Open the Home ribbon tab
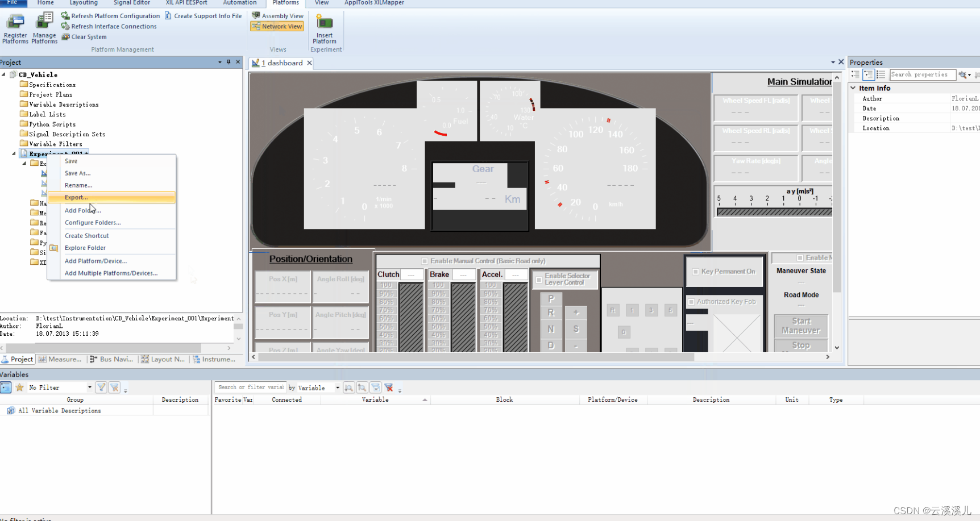Image resolution: width=980 pixels, height=521 pixels. tap(45, 3)
